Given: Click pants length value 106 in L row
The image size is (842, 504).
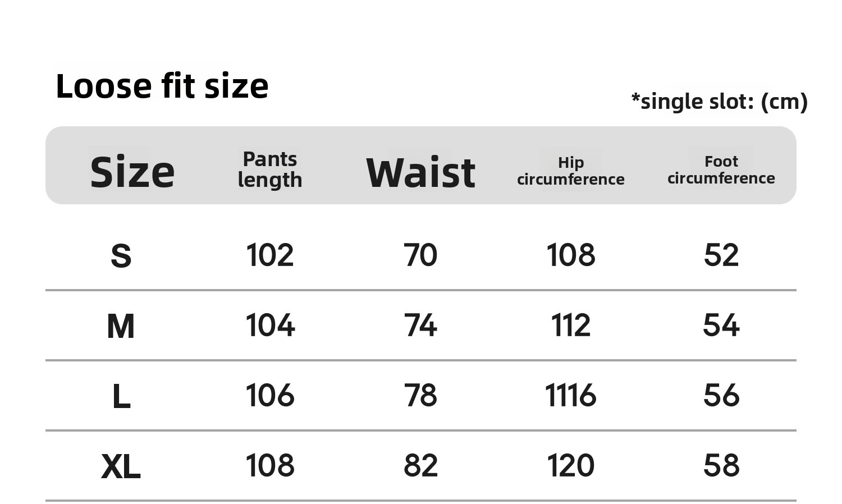Looking at the screenshot, I should click(270, 396).
